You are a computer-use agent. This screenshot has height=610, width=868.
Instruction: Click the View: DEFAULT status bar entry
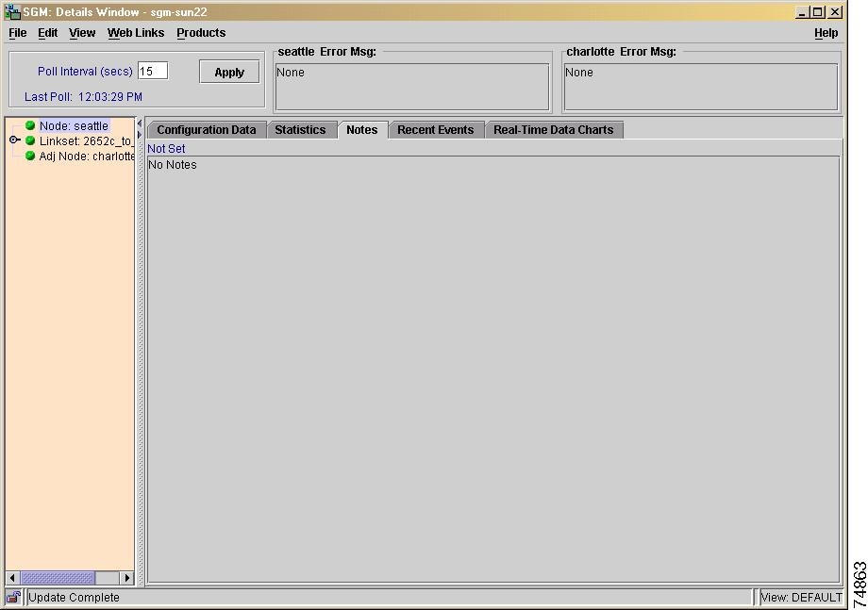click(801, 598)
